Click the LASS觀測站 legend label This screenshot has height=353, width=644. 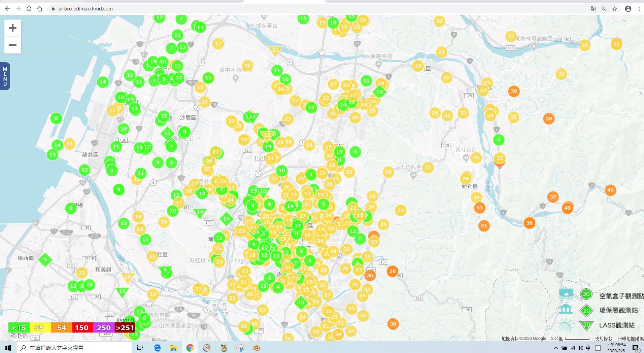[x=617, y=325]
